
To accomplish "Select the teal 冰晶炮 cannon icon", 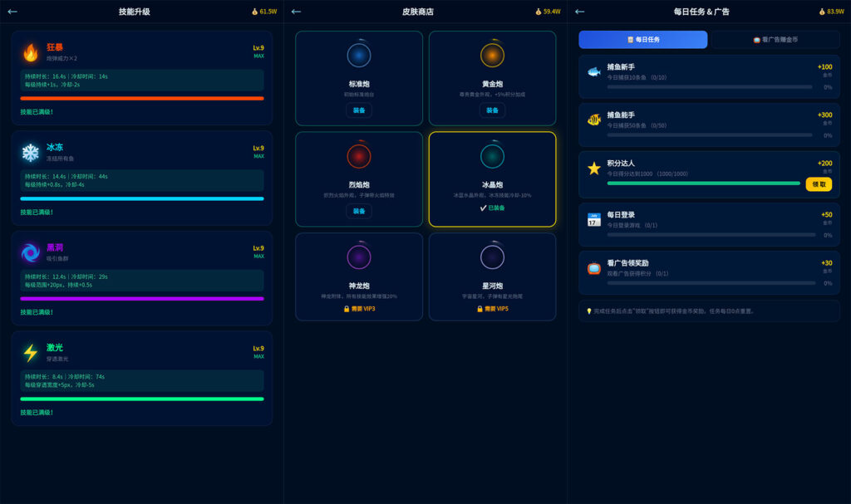I will pos(492,156).
